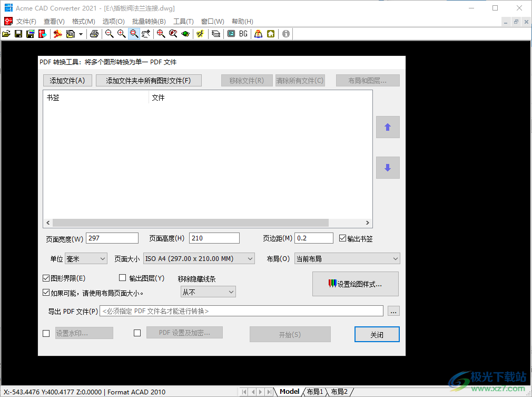
Task: Move file up with blue up arrow
Action: click(388, 127)
